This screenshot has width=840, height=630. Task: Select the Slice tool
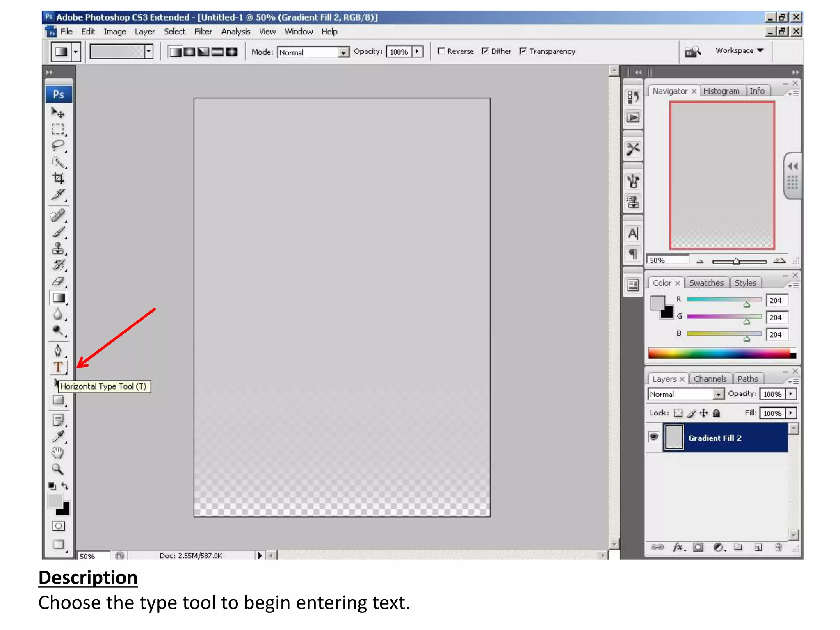[58, 195]
